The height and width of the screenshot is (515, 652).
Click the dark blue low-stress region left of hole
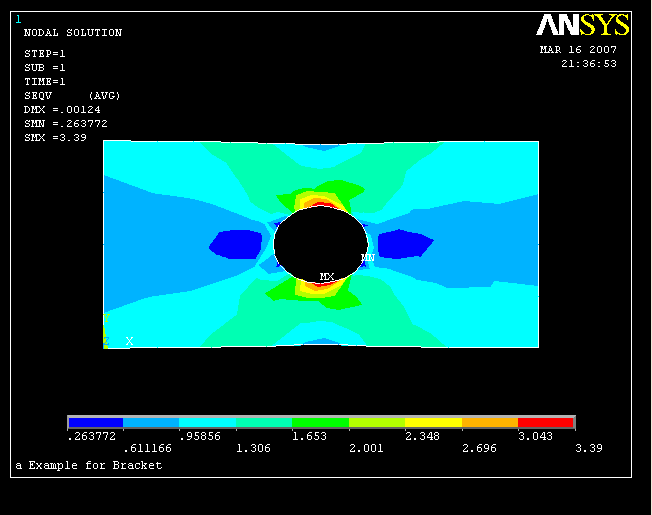tap(236, 244)
